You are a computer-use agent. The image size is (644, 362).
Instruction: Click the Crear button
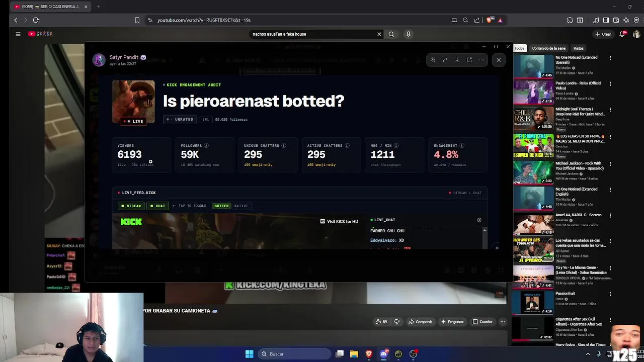click(603, 34)
